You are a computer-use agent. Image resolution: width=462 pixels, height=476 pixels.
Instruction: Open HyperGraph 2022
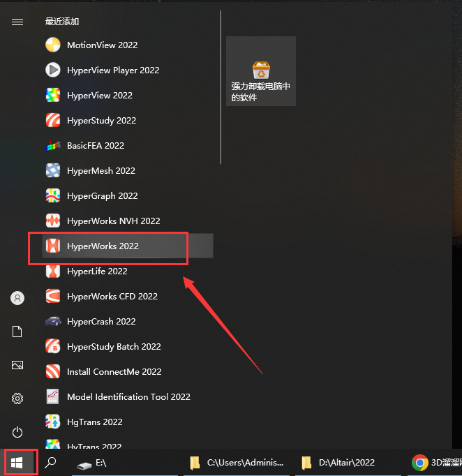102,196
